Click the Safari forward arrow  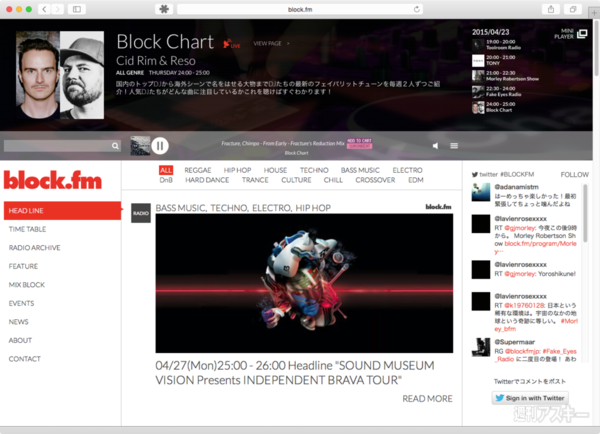click(x=57, y=9)
